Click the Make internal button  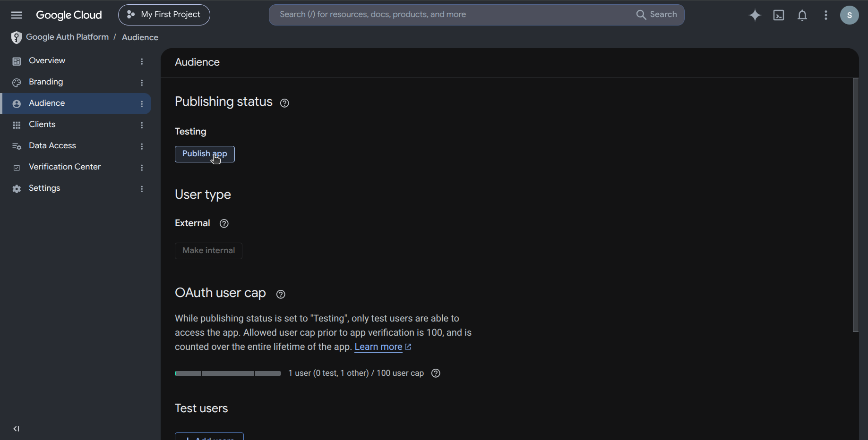[x=208, y=251]
